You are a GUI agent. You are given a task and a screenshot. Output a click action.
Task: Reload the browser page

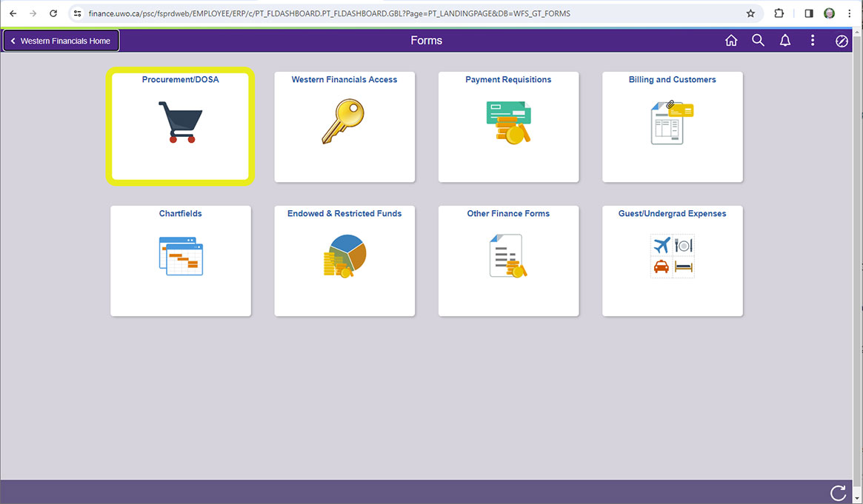[53, 13]
